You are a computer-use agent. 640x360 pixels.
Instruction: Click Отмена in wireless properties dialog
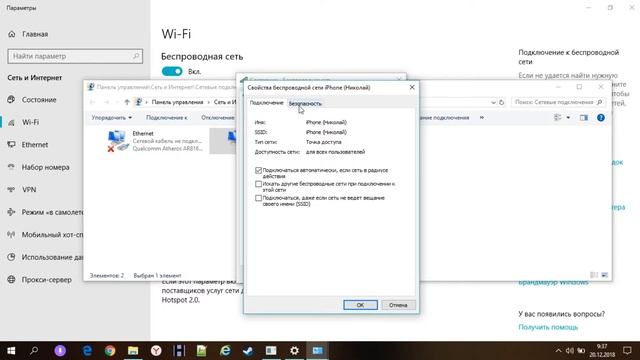398,305
